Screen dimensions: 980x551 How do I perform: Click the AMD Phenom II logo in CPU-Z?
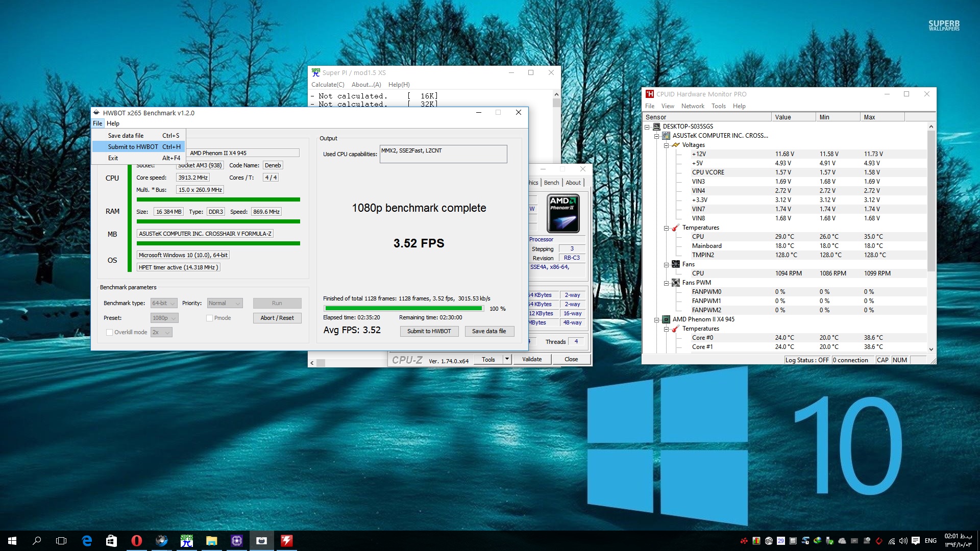[x=563, y=213]
